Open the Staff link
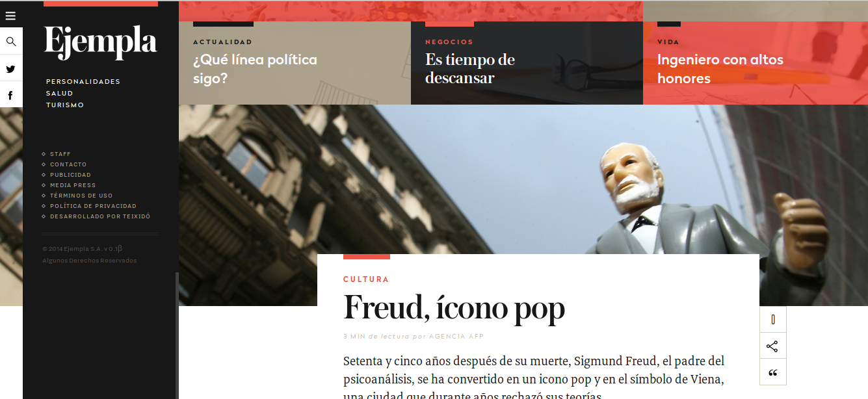Screen dimensions: 868x399 click(60, 154)
